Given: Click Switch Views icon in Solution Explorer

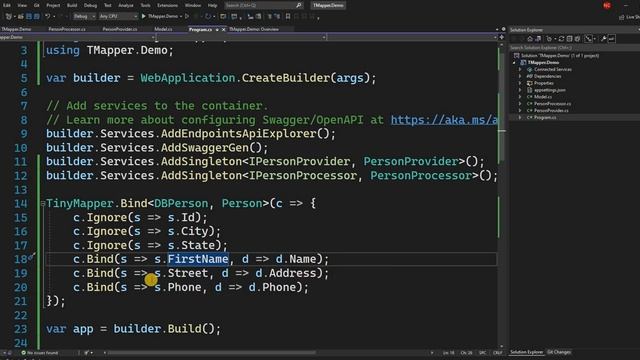Looking at the screenshot, I should click(538, 39).
